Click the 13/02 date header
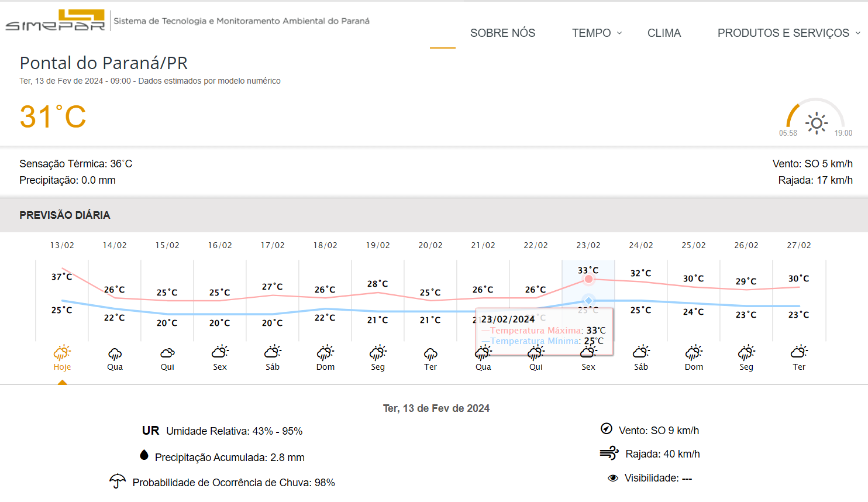The height and width of the screenshot is (502, 868). [x=62, y=245]
